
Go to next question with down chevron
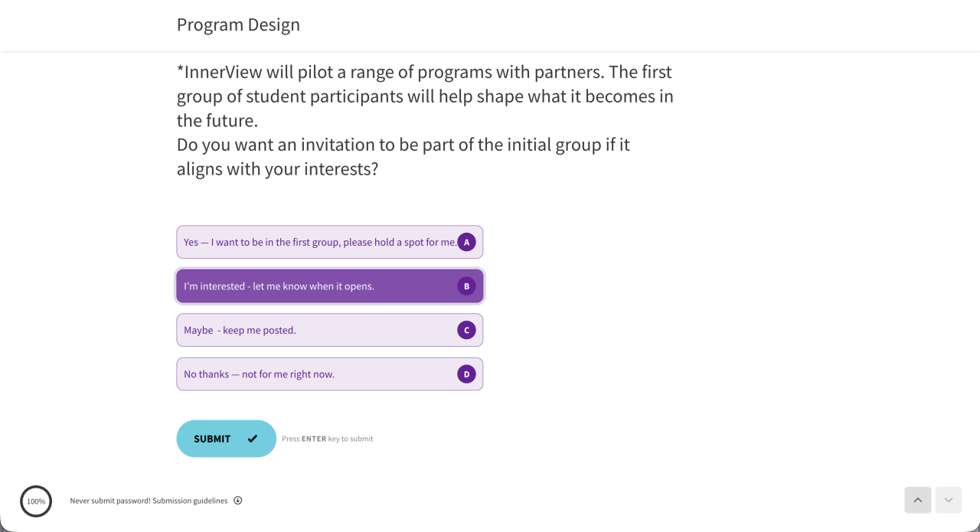pyautogui.click(x=949, y=500)
